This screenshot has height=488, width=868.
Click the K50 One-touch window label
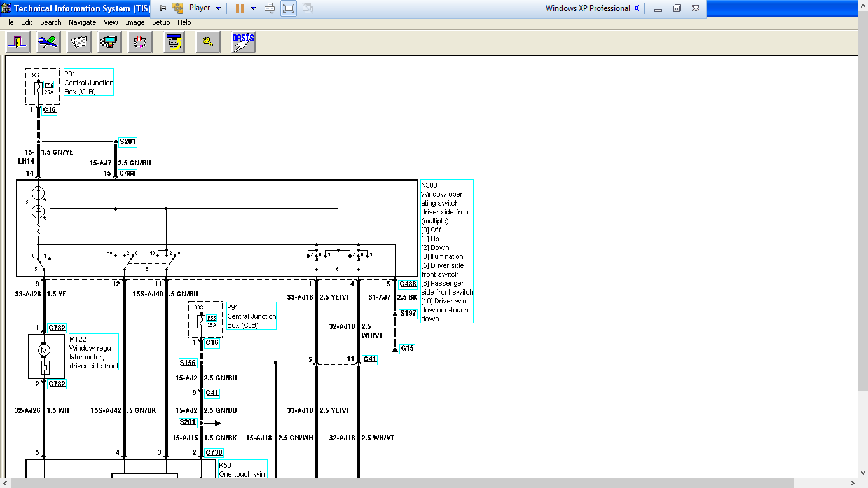tap(242, 470)
